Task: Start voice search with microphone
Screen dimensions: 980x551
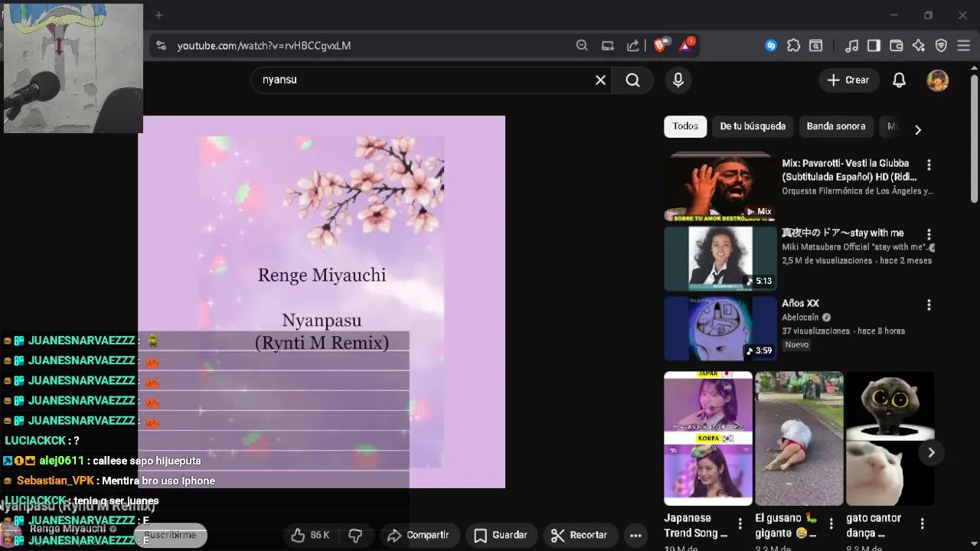Action: point(678,80)
